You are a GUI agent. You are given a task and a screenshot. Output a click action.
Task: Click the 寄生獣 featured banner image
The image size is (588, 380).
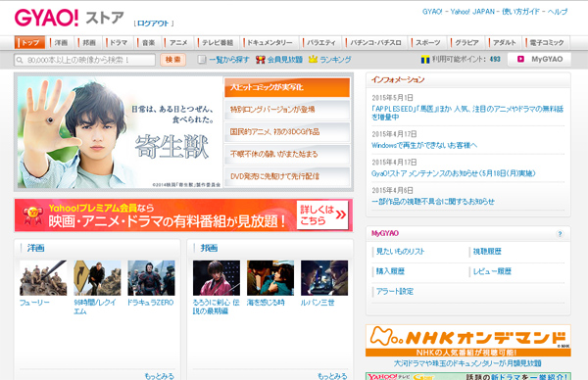pyautogui.click(x=120, y=132)
